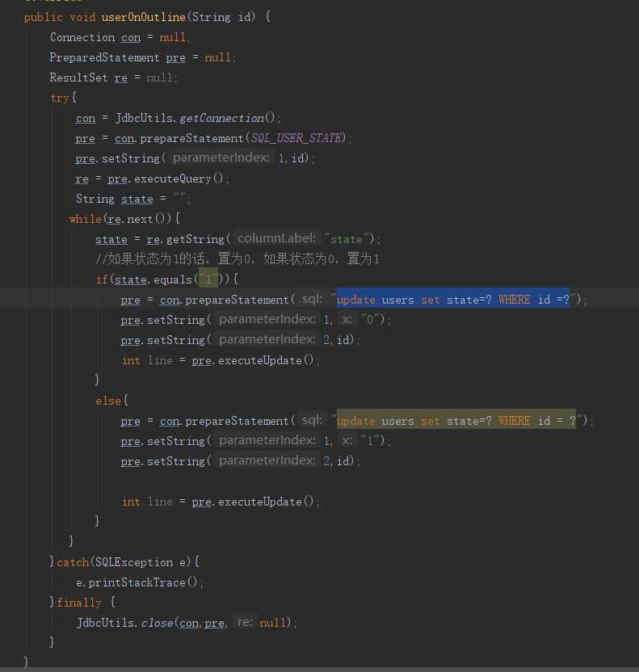
Task: Click the Chinese comment line
Action: click(x=238, y=258)
